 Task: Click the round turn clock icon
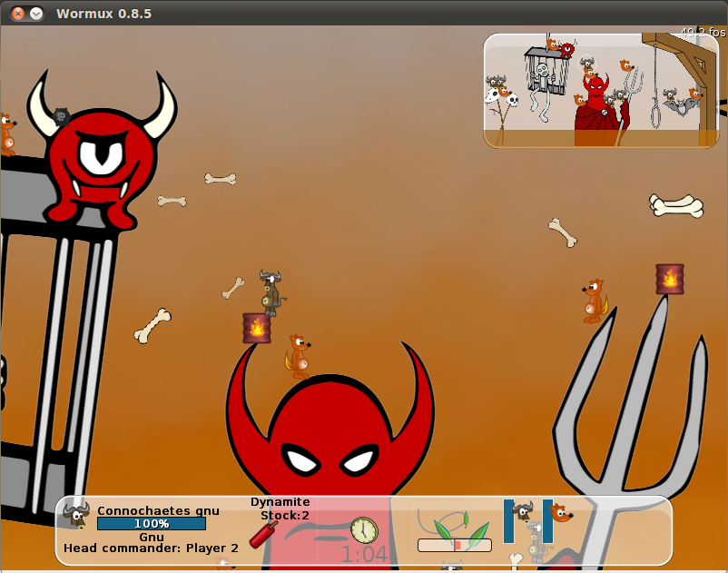(x=364, y=530)
